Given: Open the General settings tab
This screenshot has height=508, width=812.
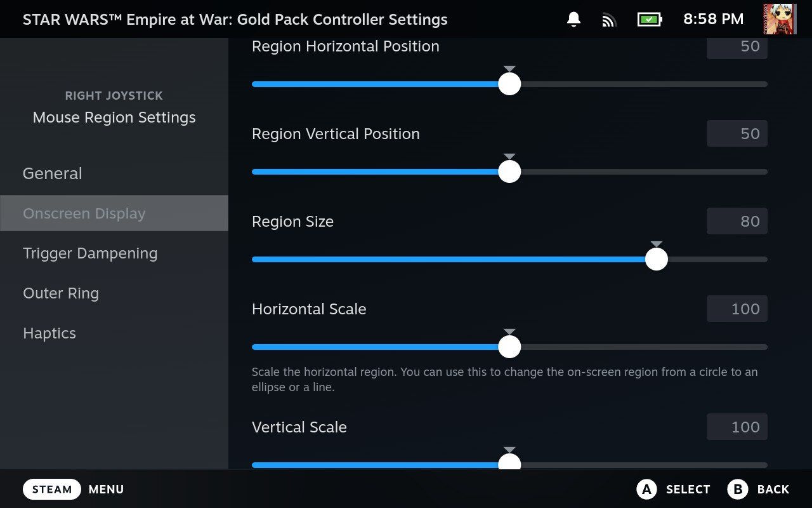Looking at the screenshot, I should pyautogui.click(x=53, y=173).
